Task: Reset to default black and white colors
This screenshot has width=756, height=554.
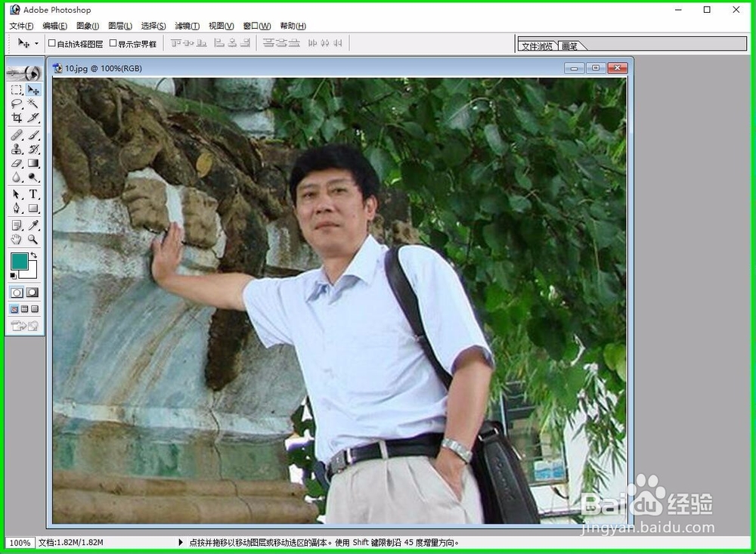Action: pos(13,276)
